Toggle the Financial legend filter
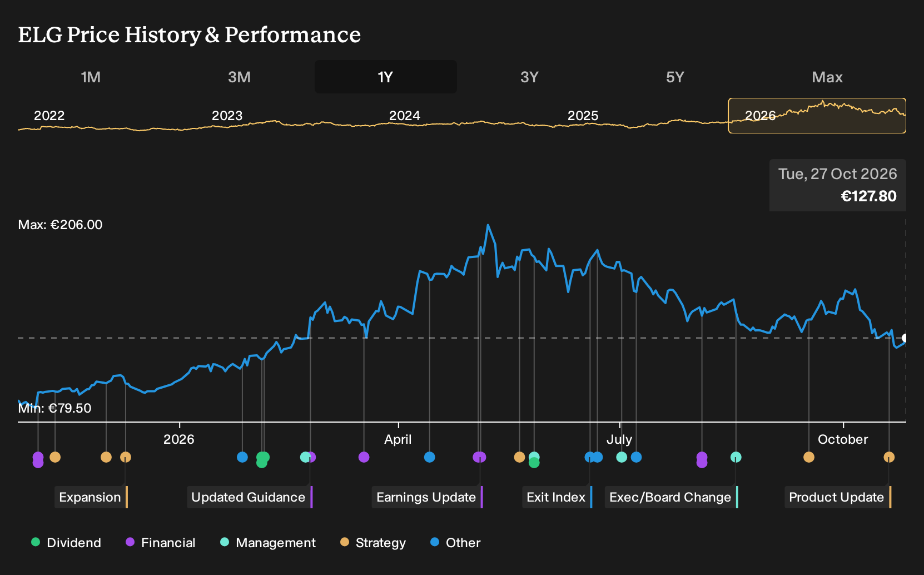This screenshot has height=575, width=924. 161,543
